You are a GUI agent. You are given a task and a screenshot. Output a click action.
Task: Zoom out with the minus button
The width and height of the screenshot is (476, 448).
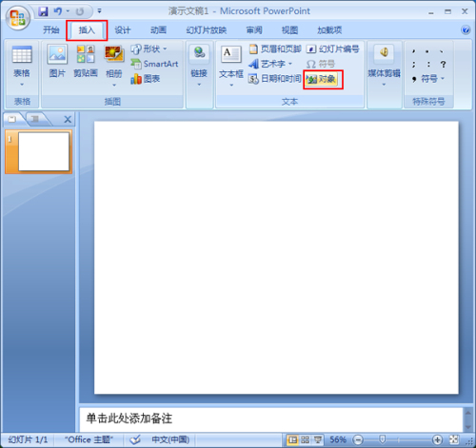358,439
